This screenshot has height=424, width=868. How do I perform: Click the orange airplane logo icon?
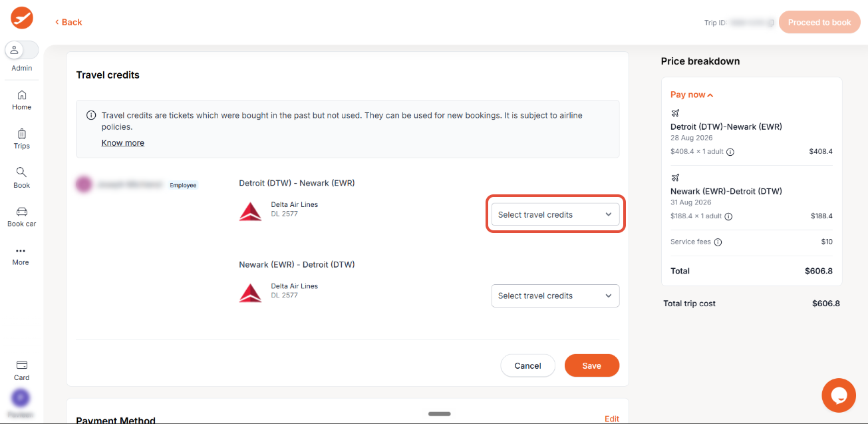click(x=22, y=18)
